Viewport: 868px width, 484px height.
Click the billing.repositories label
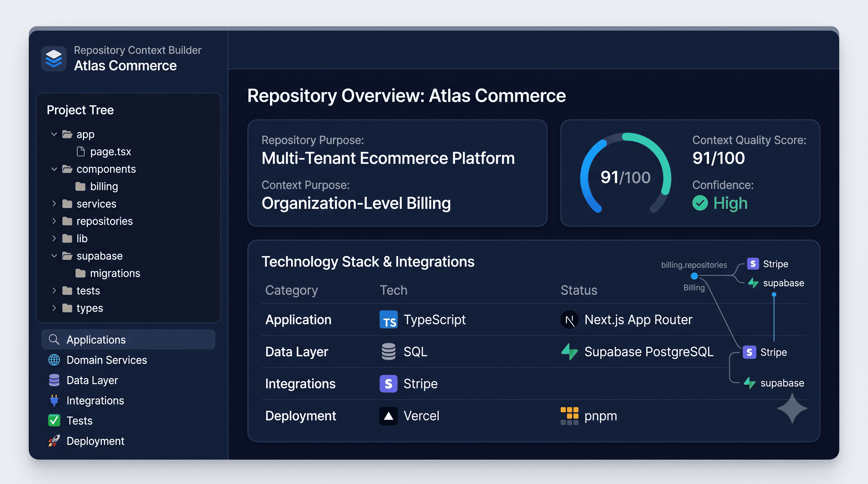coord(694,265)
